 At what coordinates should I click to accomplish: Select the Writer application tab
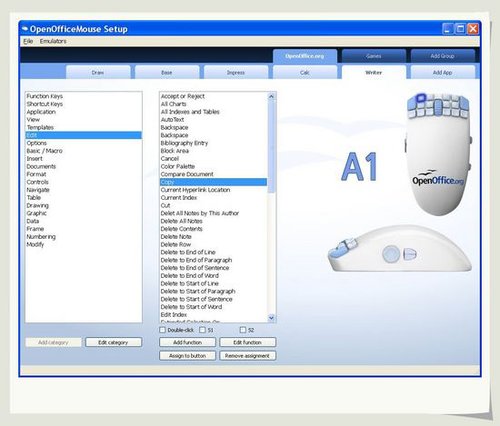[373, 72]
